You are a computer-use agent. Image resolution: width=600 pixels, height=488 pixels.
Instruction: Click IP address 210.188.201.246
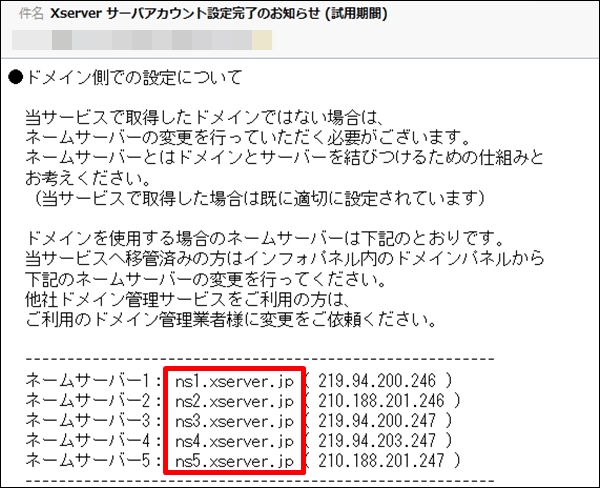coord(381,401)
